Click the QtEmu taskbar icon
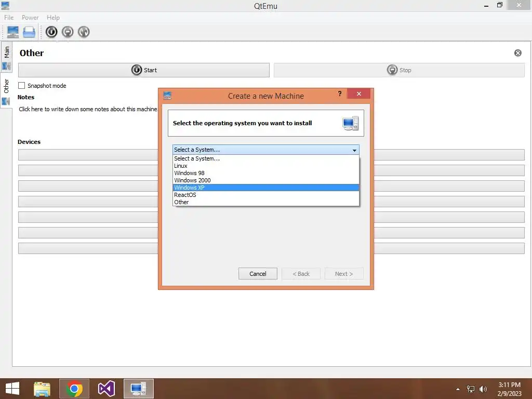The width and height of the screenshot is (532, 399). click(138, 389)
